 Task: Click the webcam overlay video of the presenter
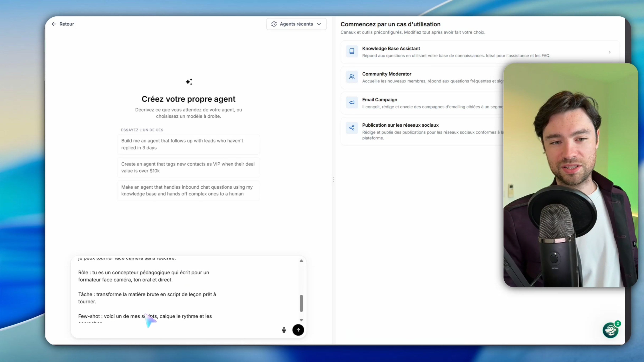(571, 175)
